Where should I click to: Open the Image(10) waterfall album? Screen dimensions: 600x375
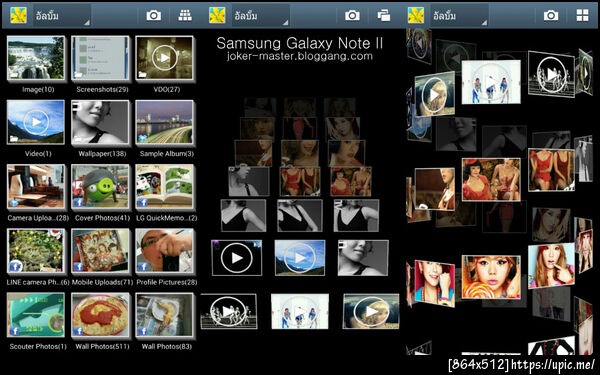(36, 58)
